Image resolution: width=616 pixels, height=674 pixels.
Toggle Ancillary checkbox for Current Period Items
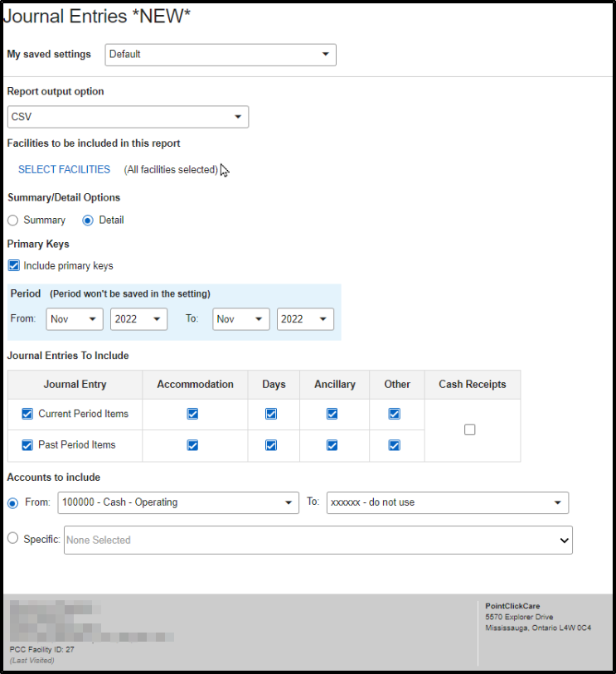click(x=332, y=414)
